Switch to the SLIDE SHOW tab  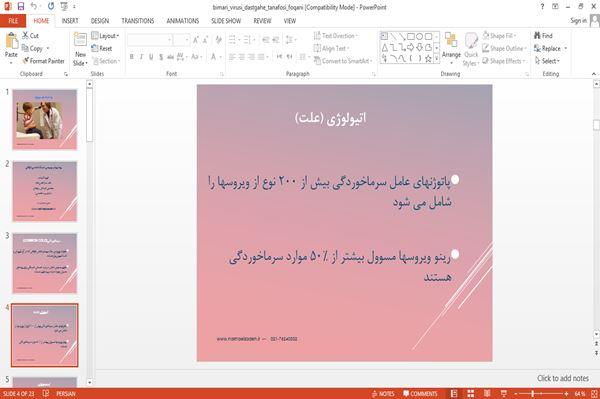226,21
